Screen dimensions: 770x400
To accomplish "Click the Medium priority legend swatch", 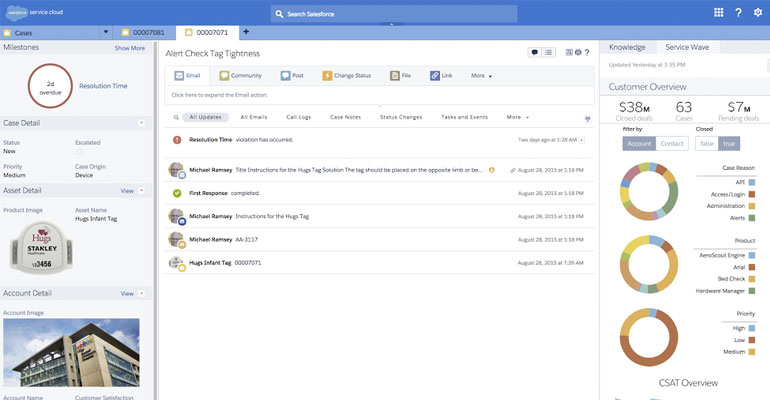I will [x=751, y=352].
